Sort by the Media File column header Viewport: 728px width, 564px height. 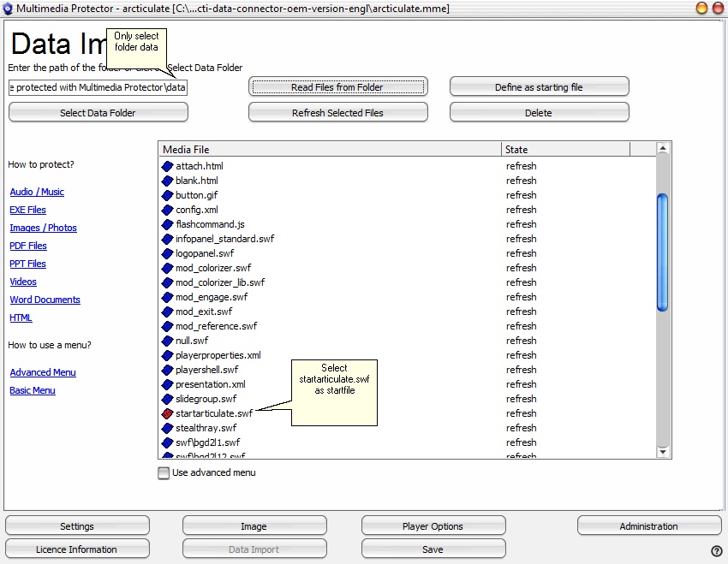(330, 150)
